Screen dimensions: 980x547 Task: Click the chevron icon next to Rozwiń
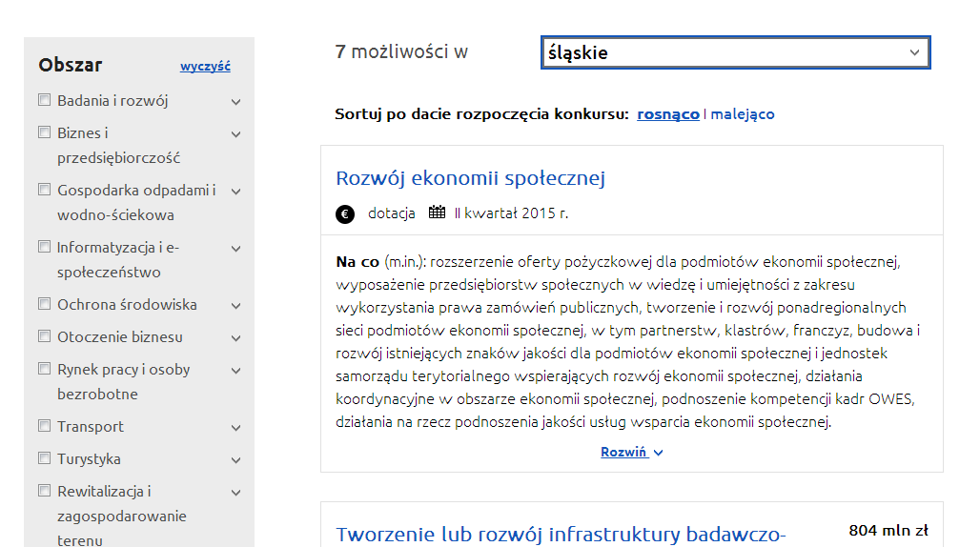tap(658, 453)
